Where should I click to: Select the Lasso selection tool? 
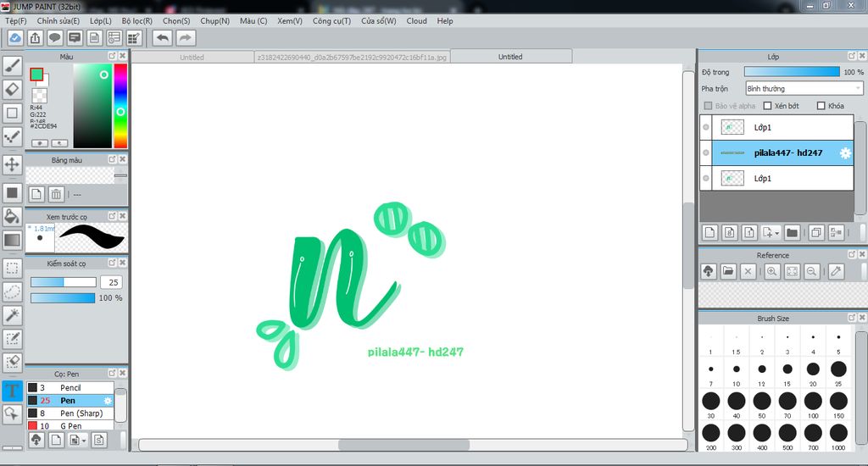click(x=12, y=291)
